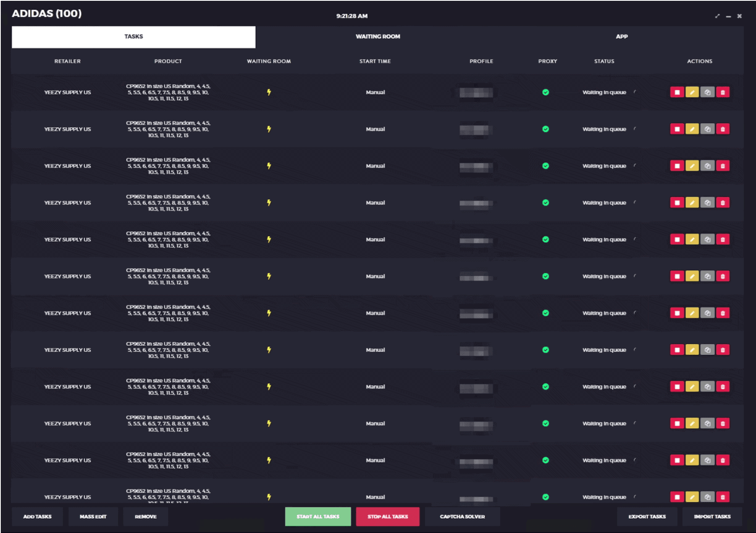Edit the second task row
This screenshot has height=533, width=756.
pos(692,129)
